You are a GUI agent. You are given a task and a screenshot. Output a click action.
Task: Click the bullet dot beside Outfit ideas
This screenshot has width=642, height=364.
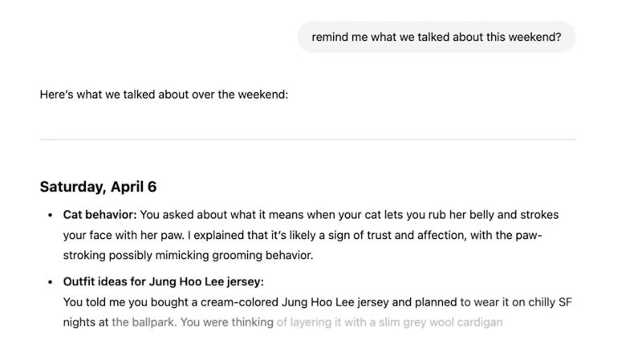(50, 281)
